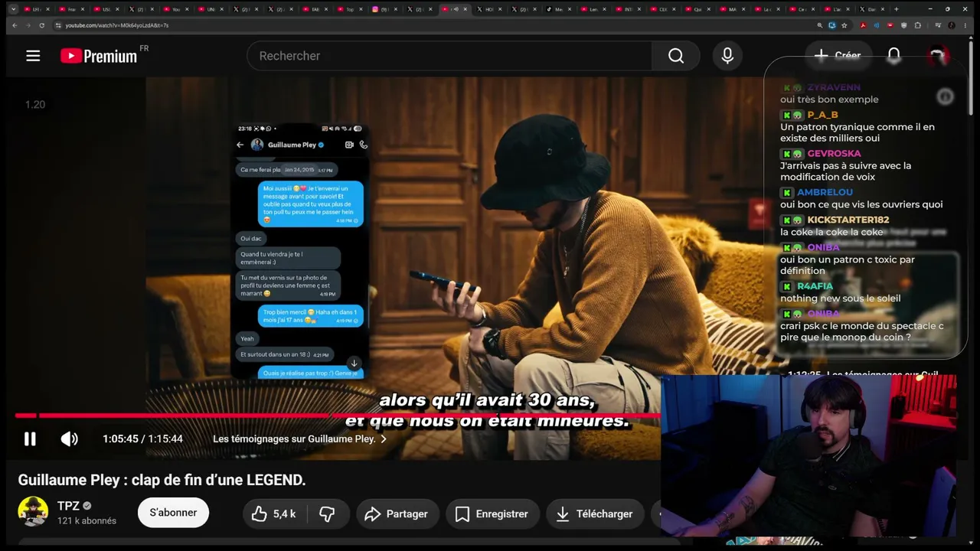The height and width of the screenshot is (551, 980).
Task: Share the video via Partager
Action: (x=397, y=514)
